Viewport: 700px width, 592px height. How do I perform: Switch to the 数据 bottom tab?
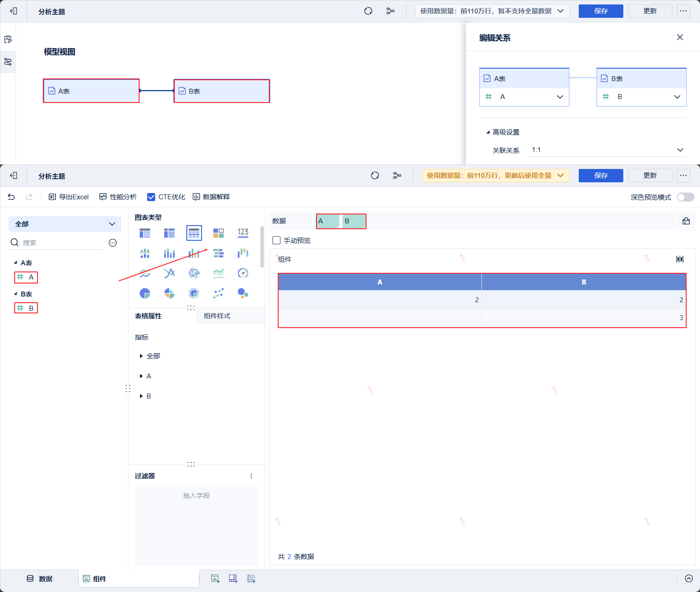(x=39, y=579)
